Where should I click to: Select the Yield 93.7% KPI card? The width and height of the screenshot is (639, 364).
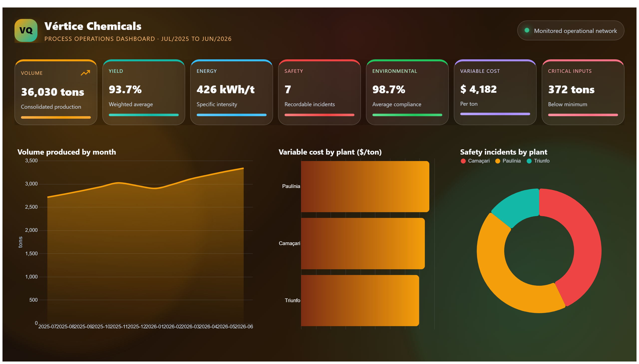pos(144,92)
